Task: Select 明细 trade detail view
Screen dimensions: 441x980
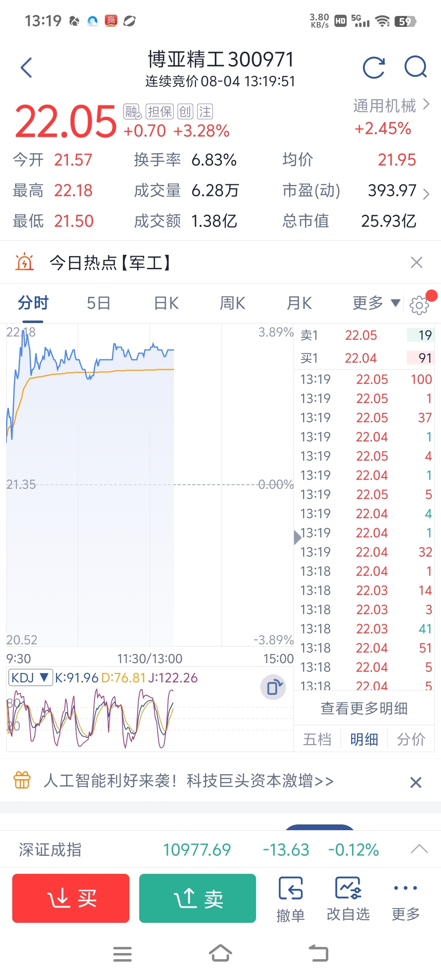Action: click(364, 739)
